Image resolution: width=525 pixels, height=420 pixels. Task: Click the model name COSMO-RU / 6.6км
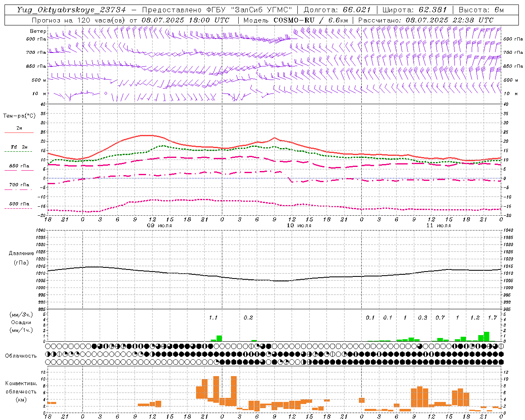pyautogui.click(x=311, y=20)
